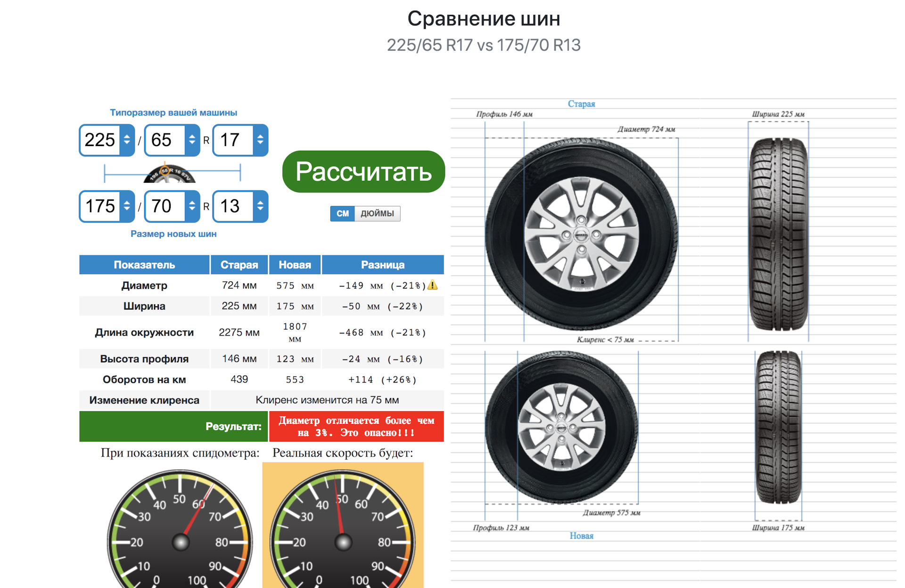This screenshot has height=588, width=905.
Task: Click the -149 мм (-21%) difference cell
Action: click(x=382, y=286)
